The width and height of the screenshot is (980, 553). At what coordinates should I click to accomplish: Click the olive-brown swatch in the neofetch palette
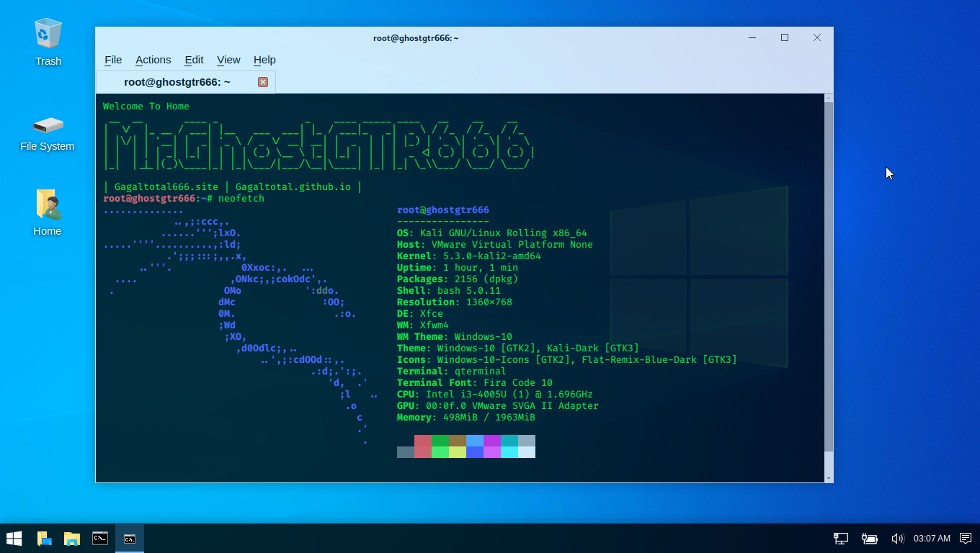[458, 441]
